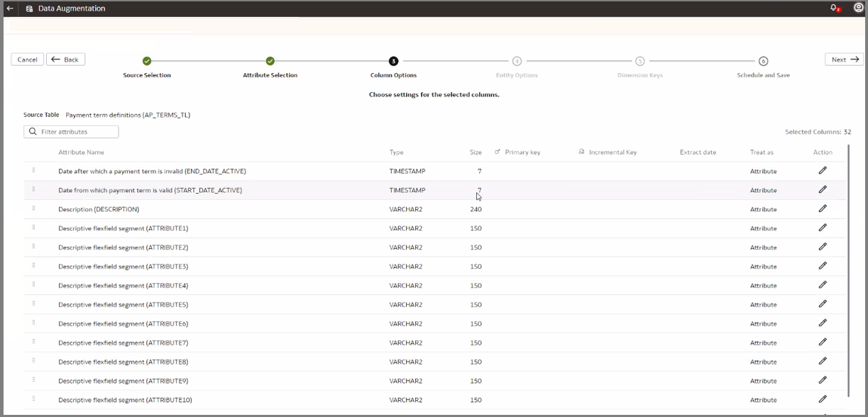This screenshot has height=417, width=868.
Task: Select 'Description (DESCRIPTION)' attribute name
Action: click(99, 209)
